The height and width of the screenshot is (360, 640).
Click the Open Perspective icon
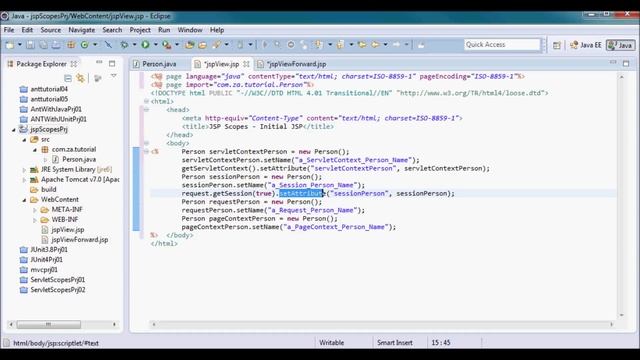point(557,45)
